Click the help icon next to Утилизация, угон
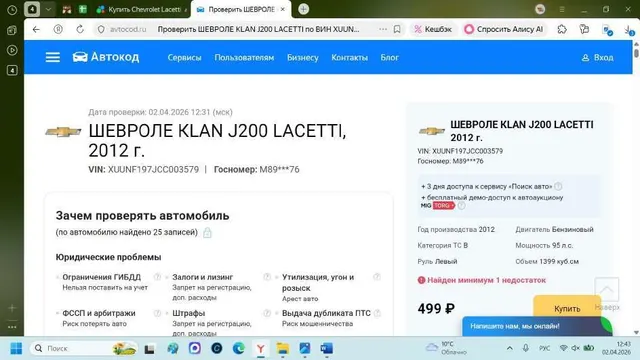Image resolution: width=640 pixels, height=360 pixels. pyautogui.click(x=377, y=277)
